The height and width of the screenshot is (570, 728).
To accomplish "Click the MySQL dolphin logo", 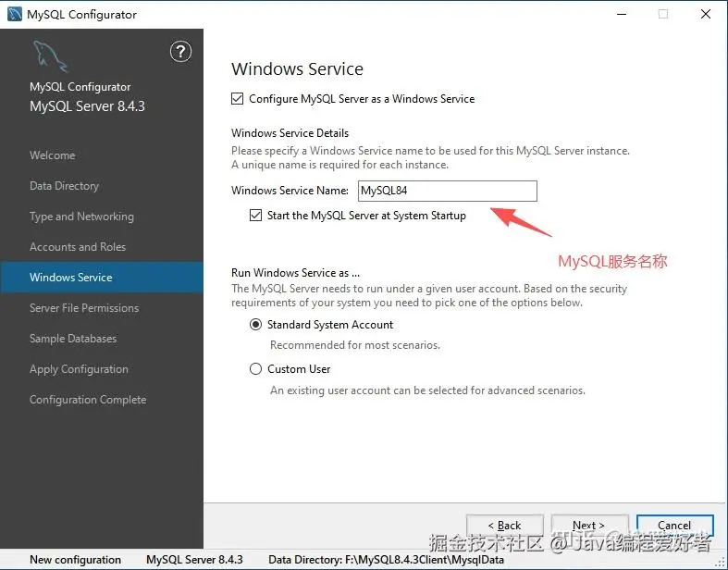I will 51,56.
